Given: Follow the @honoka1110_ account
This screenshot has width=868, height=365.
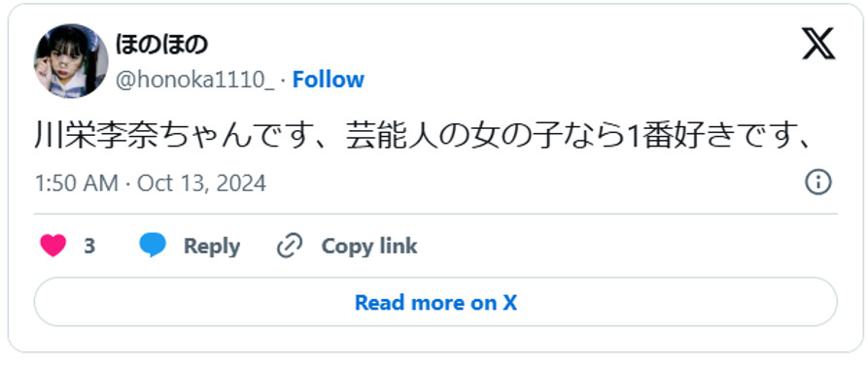Looking at the screenshot, I should (x=329, y=80).
